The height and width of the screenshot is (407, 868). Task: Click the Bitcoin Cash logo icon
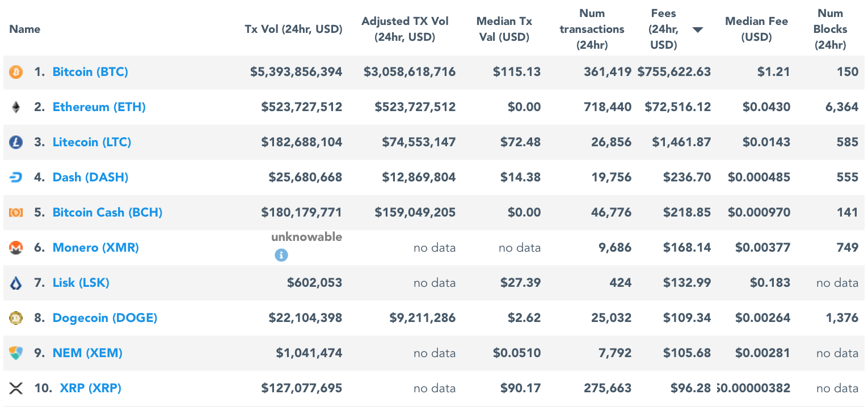(x=16, y=212)
